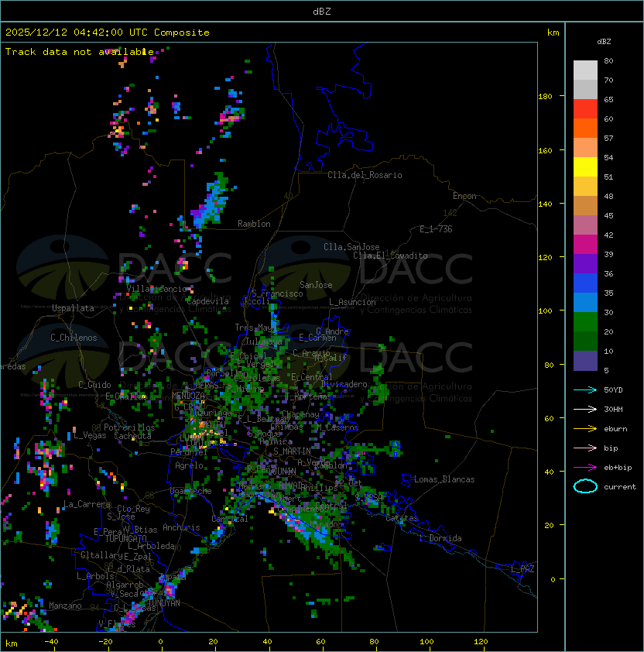Pick the light blue swatch above 30 label

coord(585,302)
